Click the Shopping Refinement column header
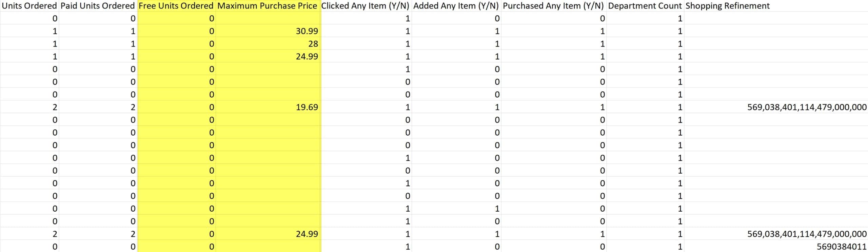Image resolution: width=868 pixels, height=252 pixels. pos(728,6)
